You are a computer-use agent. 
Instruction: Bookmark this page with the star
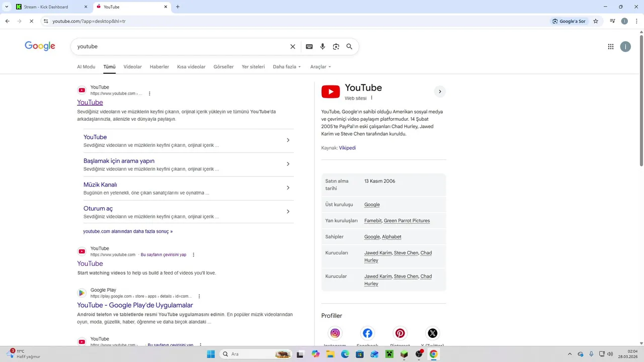click(x=596, y=21)
